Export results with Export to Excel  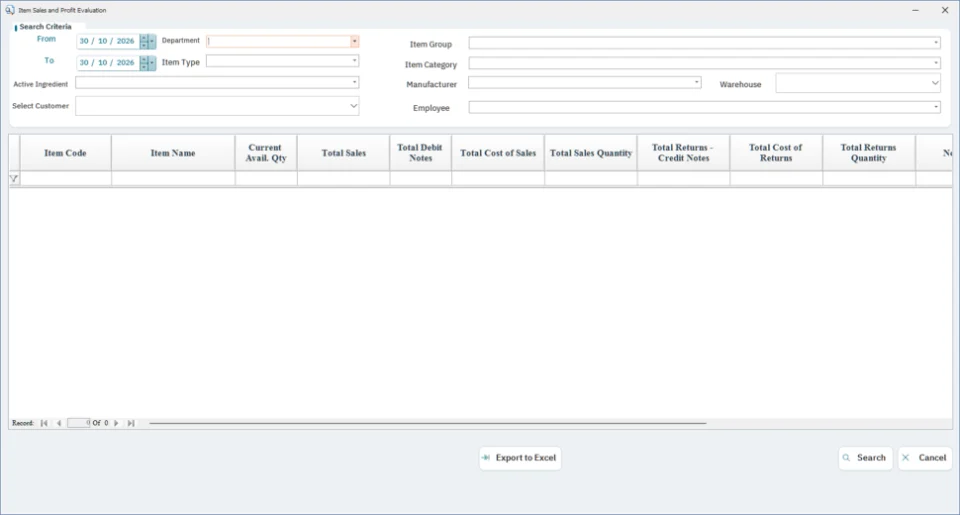520,458
